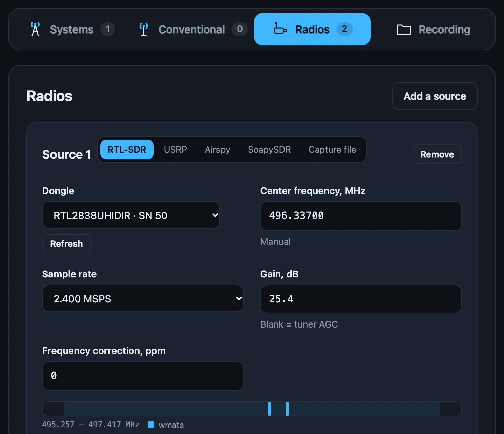Open the Systems tab
Image resolution: width=504 pixels, height=434 pixels.
72,29
